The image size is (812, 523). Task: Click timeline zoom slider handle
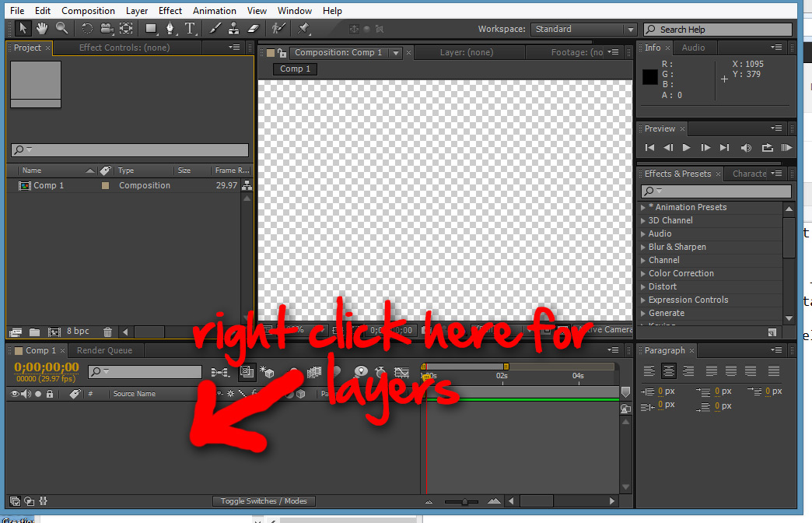[x=464, y=501]
